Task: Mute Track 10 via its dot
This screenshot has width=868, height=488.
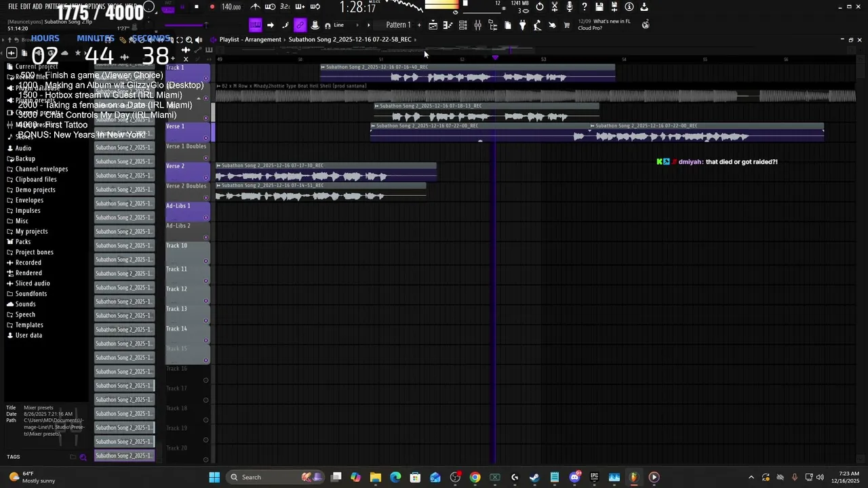Action: pos(206,261)
